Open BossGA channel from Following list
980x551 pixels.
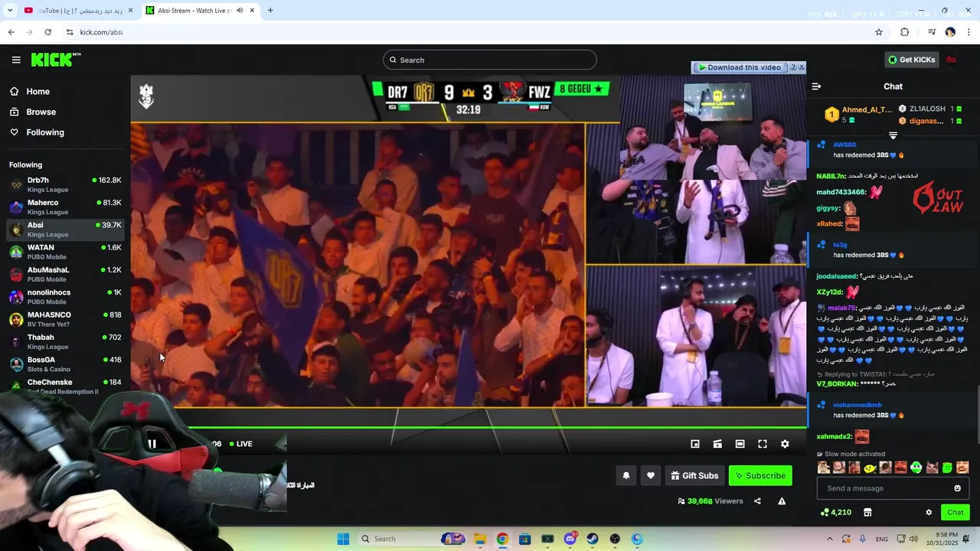click(65, 364)
